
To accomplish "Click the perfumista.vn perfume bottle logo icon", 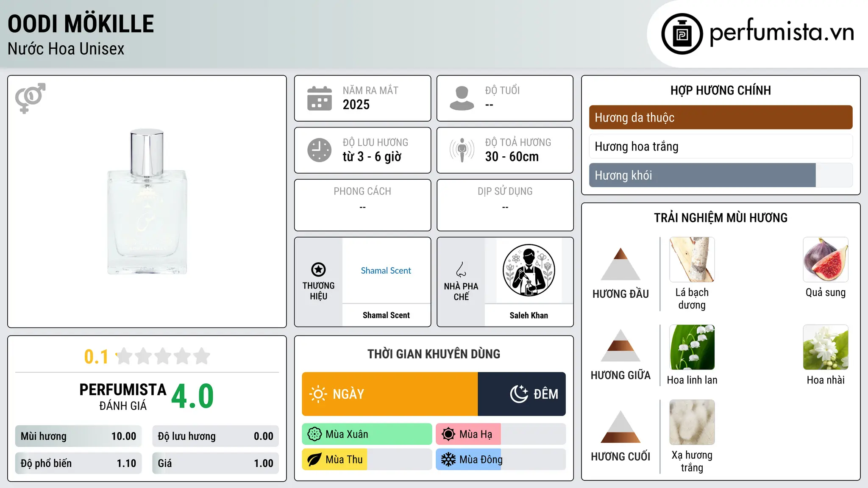I will [682, 34].
